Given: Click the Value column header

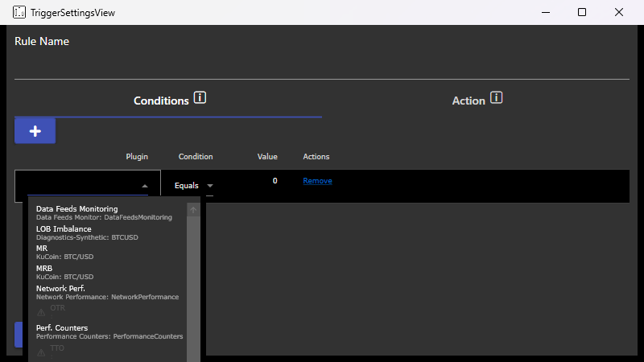Looking at the screenshot, I should [267, 156].
